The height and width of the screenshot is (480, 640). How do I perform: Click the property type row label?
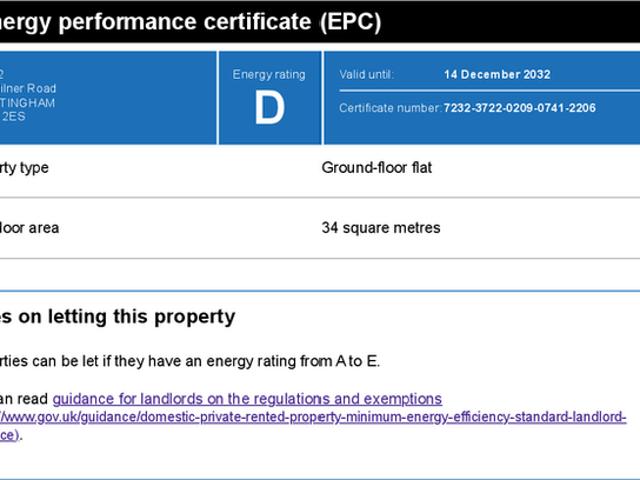24,168
